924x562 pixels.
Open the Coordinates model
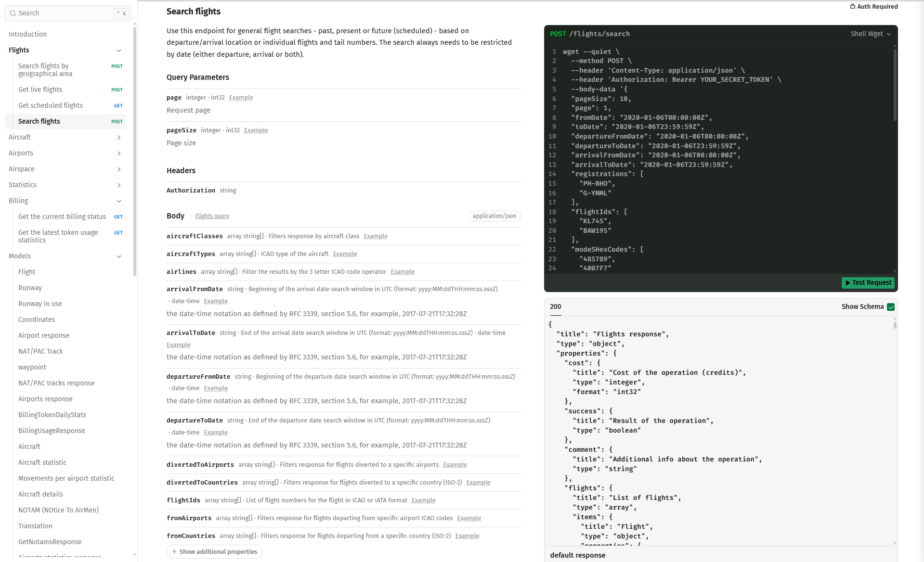click(37, 319)
